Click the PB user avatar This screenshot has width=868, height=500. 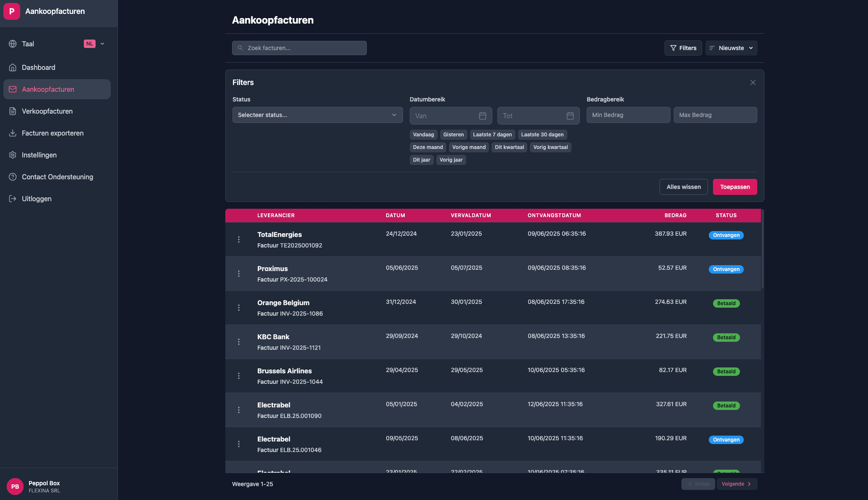click(15, 487)
